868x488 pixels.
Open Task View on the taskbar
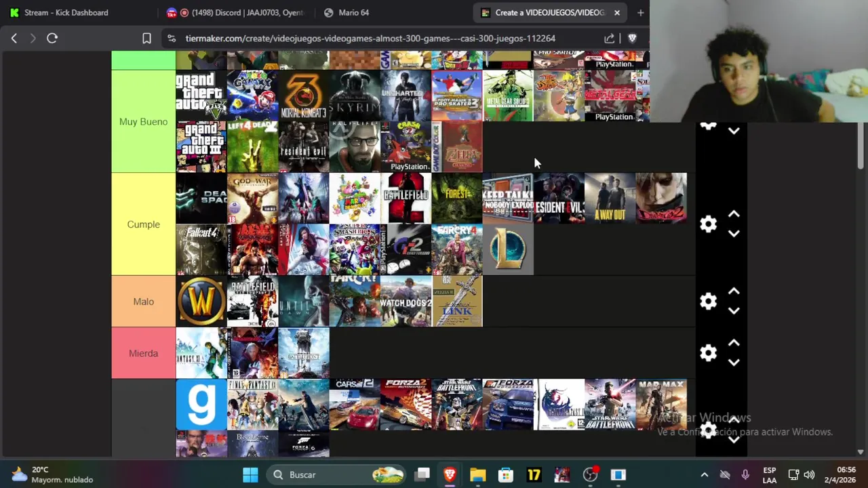[422, 475]
